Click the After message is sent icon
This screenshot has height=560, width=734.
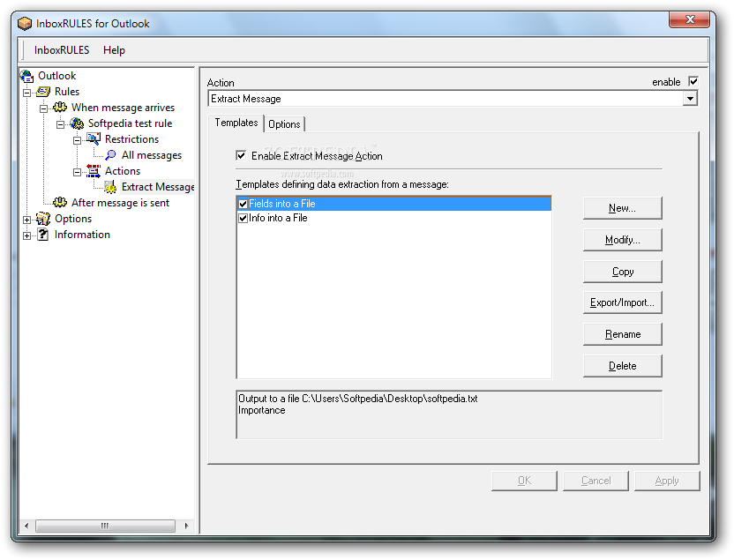(60, 203)
